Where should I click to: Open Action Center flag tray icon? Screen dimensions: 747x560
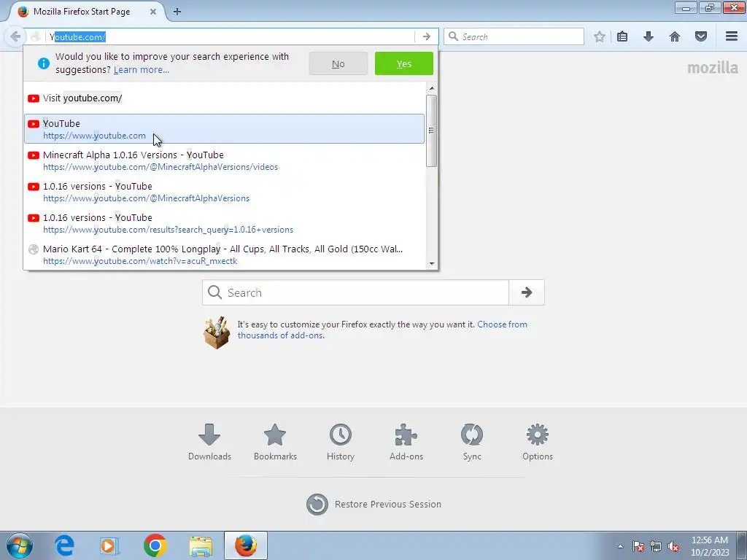[x=638, y=546]
